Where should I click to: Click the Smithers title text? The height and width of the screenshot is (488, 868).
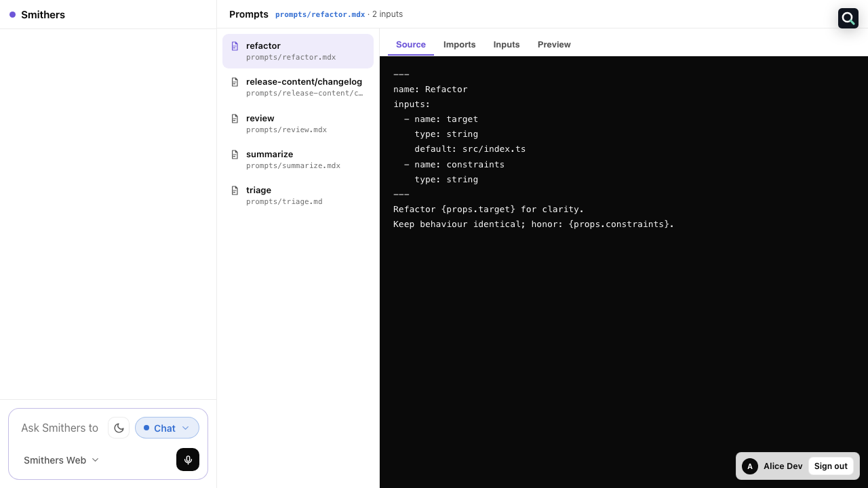point(43,14)
